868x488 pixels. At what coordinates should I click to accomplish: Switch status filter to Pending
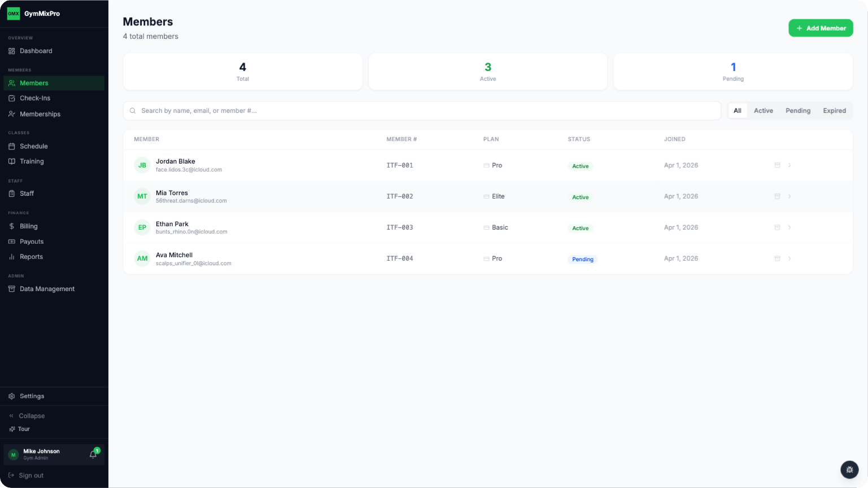pos(798,111)
